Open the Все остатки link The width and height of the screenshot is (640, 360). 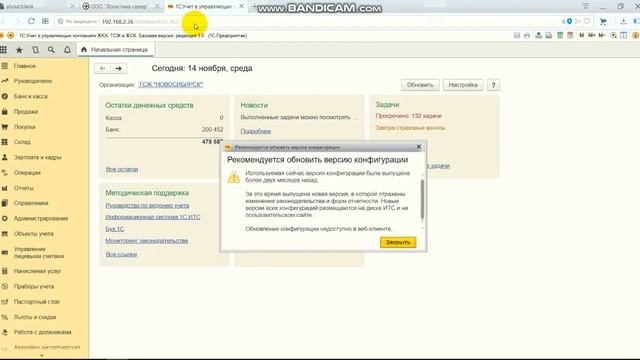[122, 169]
